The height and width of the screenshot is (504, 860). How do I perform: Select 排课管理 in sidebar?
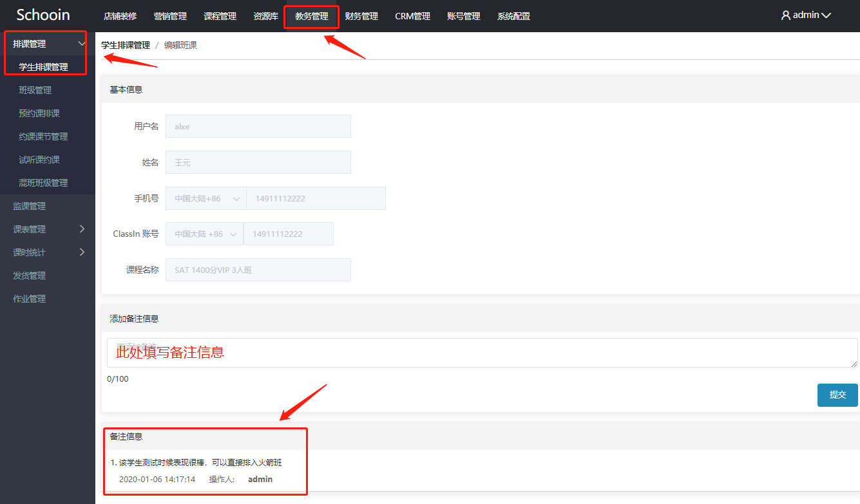click(30, 44)
